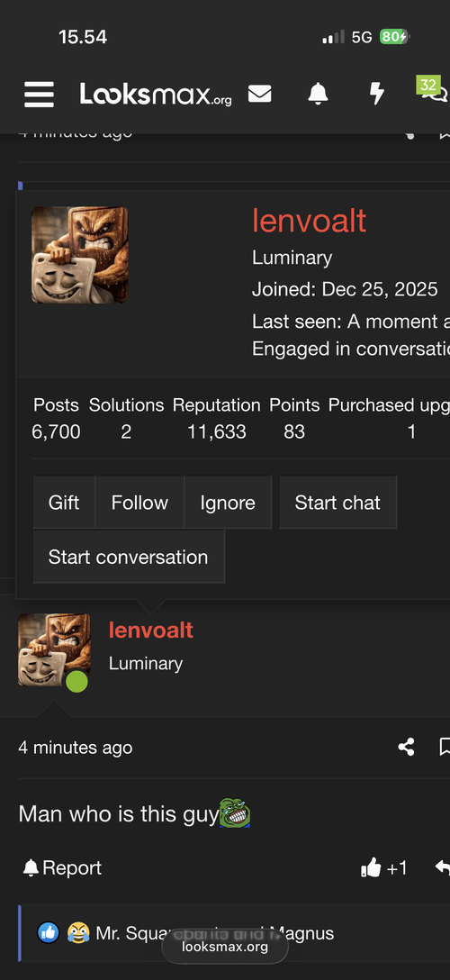Open lenvoalt's large profile avatar in card
The image size is (450, 980).
click(80, 255)
